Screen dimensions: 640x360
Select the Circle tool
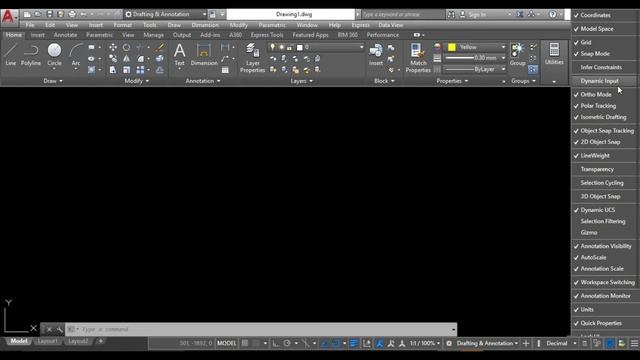point(54,55)
